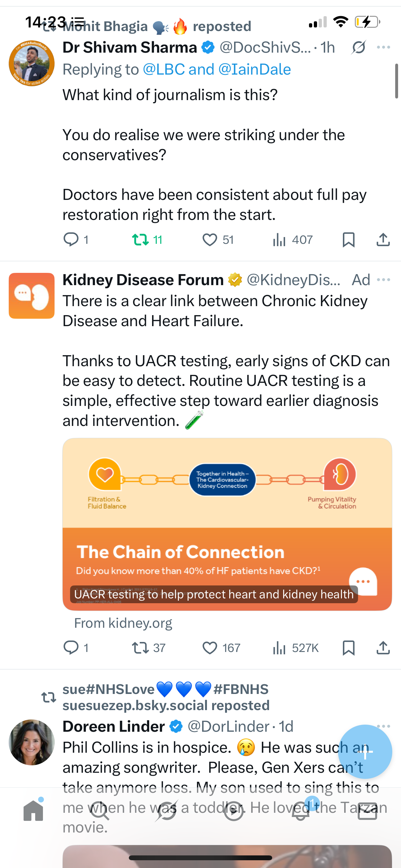Open Grok icon on Shivam Sharma post

(358, 47)
